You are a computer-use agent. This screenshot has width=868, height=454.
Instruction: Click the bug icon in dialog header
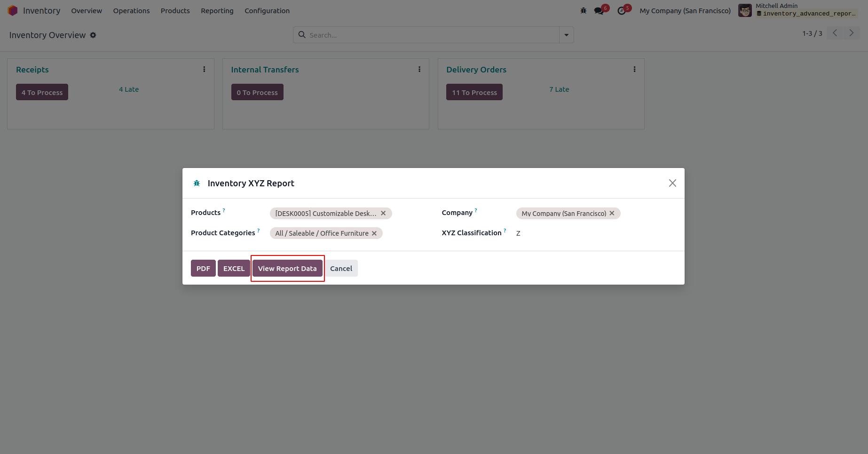tap(197, 183)
